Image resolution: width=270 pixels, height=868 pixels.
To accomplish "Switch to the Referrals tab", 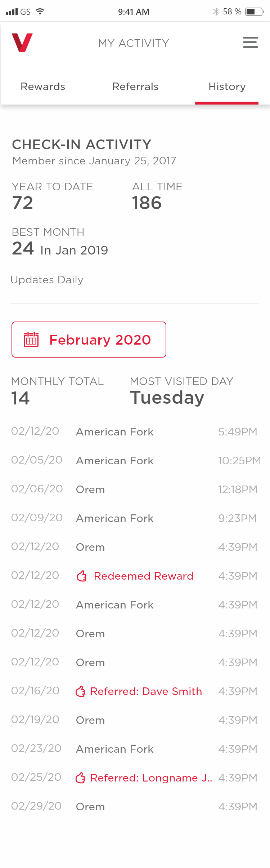I will click(135, 87).
